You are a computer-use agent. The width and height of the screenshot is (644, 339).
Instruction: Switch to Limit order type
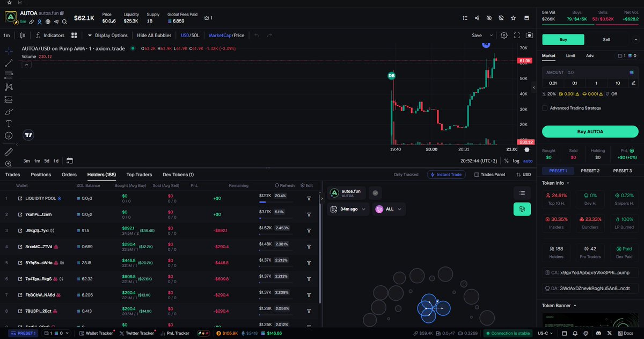pos(571,55)
